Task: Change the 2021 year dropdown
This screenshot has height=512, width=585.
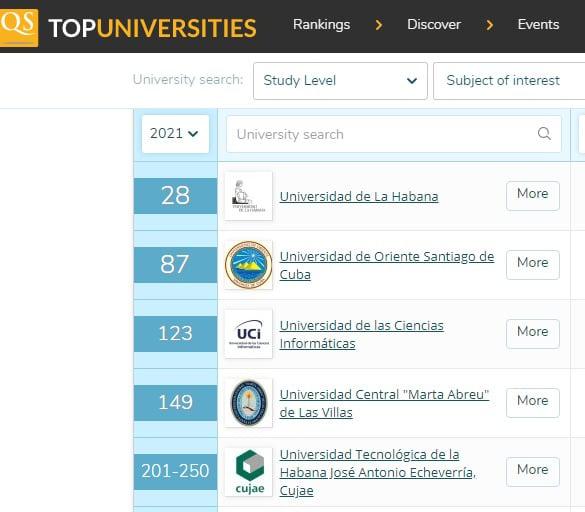Action: point(175,134)
